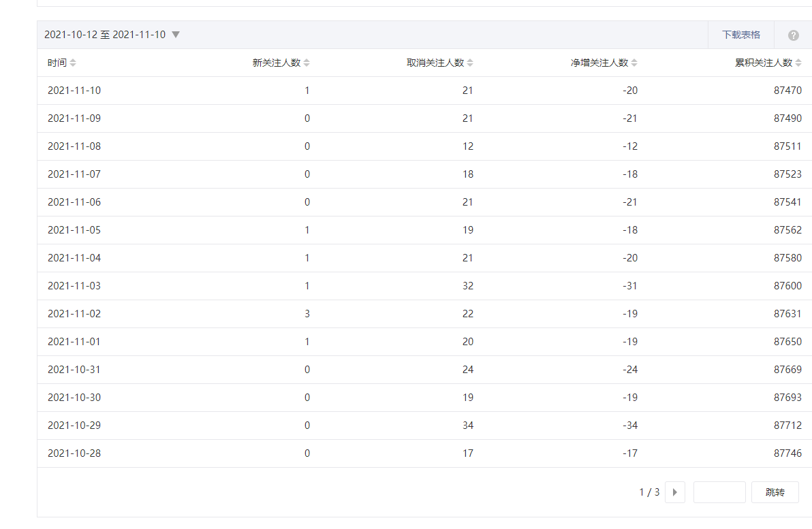Select cumulative value 87600 cell
Viewport: 812px width, 529px height.
[x=787, y=286]
